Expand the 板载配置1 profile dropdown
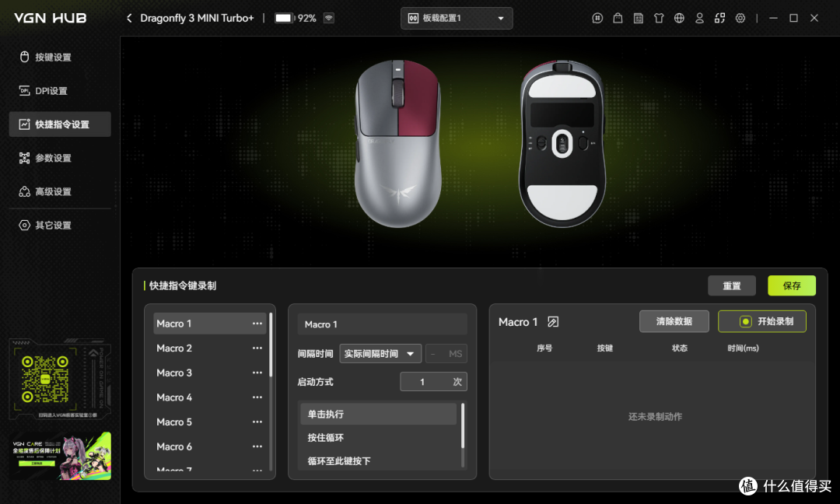This screenshot has height=504, width=840. click(x=457, y=18)
